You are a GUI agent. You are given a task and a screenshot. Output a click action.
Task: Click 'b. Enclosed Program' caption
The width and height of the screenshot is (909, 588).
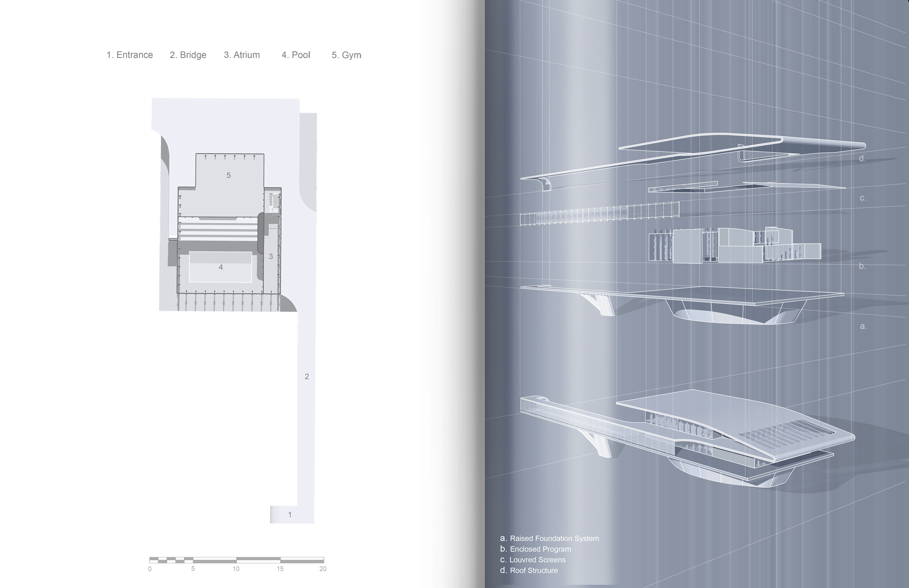pos(535,549)
